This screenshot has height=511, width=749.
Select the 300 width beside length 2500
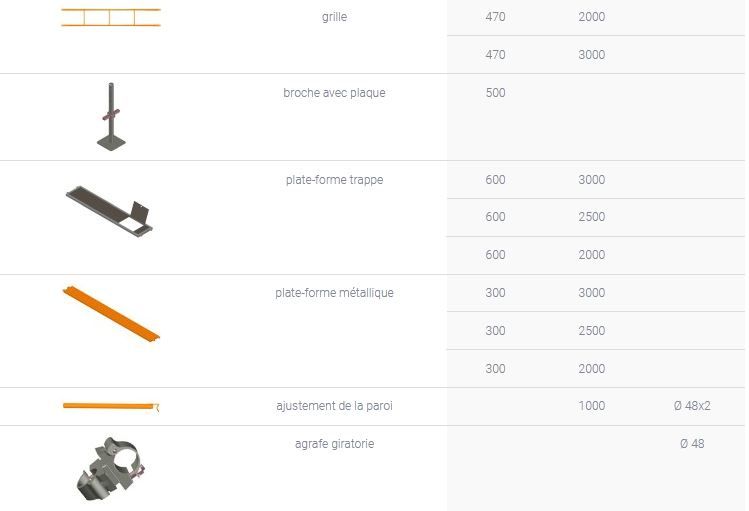tap(495, 331)
